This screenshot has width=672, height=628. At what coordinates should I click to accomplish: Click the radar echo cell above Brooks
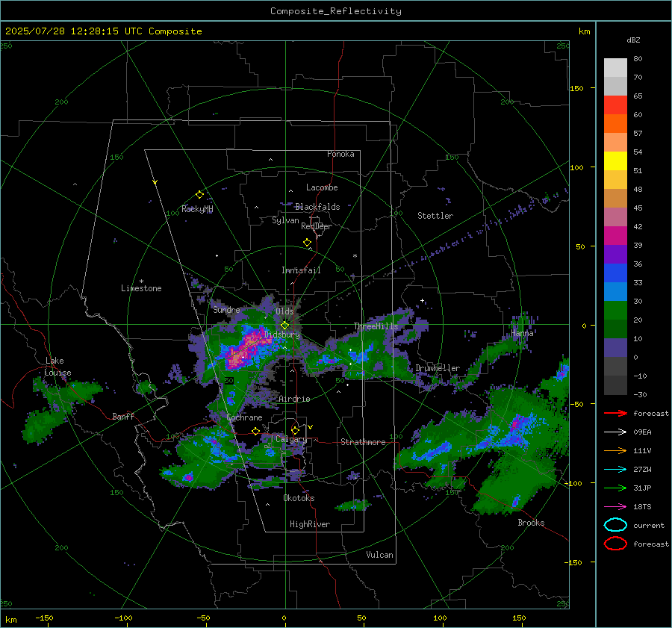click(516, 500)
